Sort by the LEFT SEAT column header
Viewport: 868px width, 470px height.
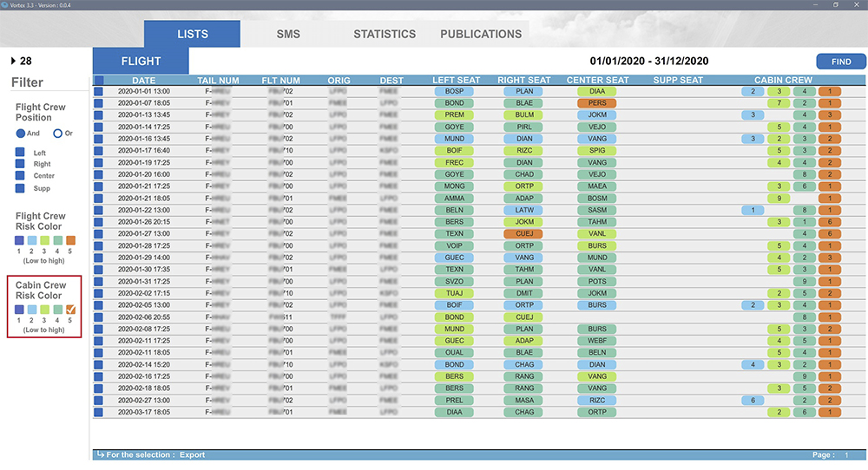pos(456,81)
